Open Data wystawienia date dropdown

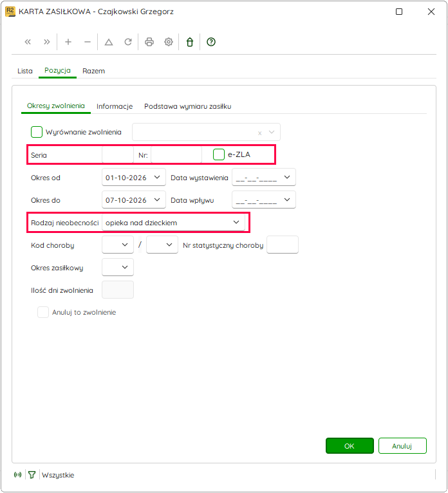point(286,178)
